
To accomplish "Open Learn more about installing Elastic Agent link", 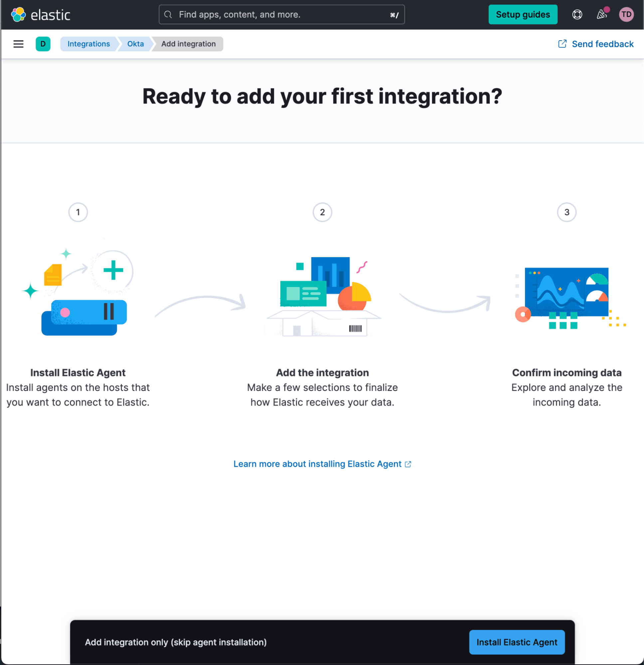I will [x=322, y=464].
